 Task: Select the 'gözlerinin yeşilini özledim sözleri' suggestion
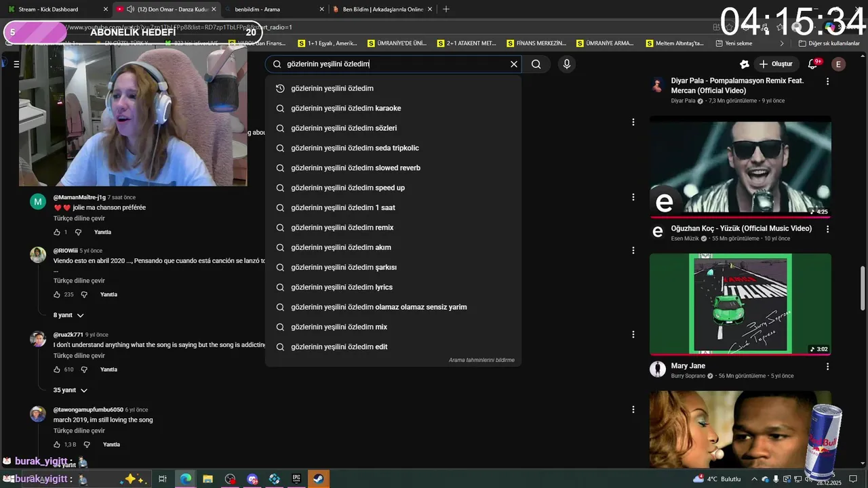pos(393,128)
